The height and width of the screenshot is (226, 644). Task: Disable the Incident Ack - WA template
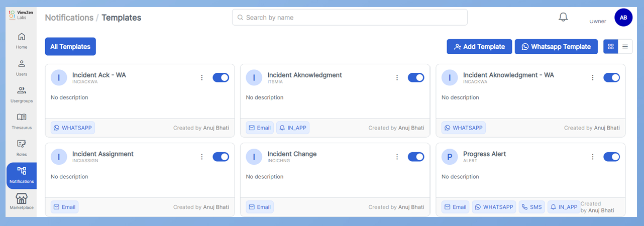(221, 77)
